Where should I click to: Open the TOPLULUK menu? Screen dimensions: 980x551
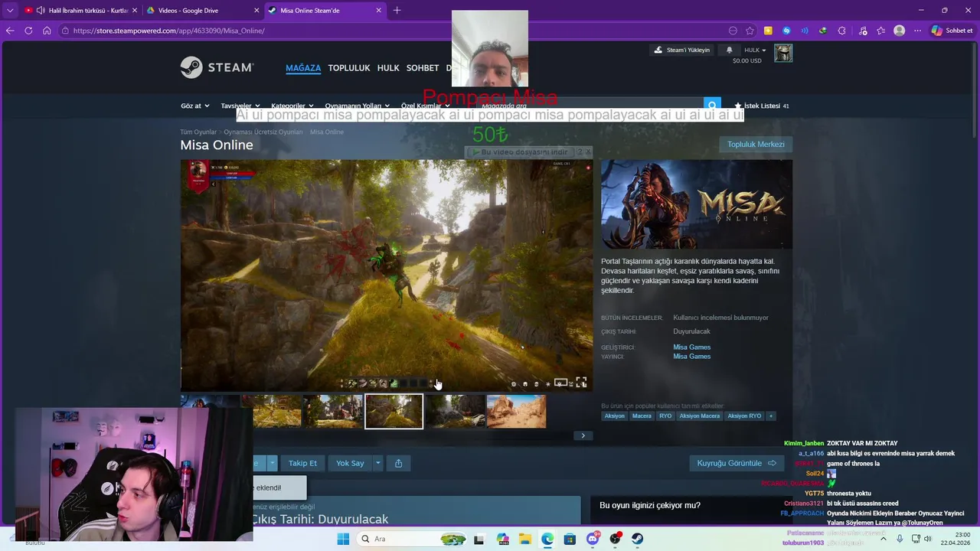pos(349,68)
